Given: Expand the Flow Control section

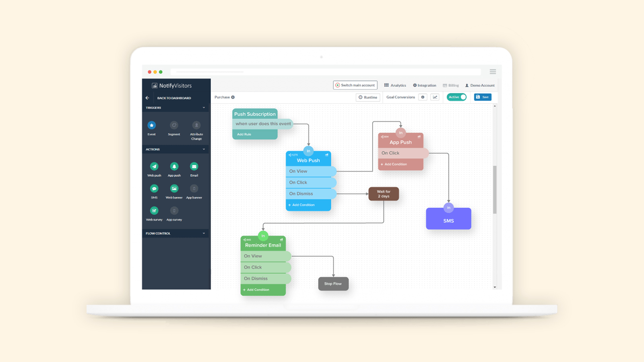Looking at the screenshot, I should [204, 233].
